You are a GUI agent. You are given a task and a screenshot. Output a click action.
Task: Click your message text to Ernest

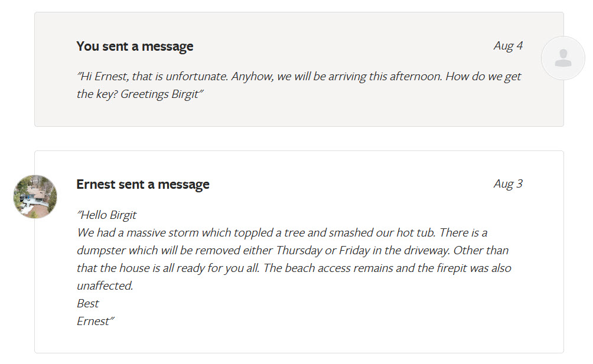[295, 84]
